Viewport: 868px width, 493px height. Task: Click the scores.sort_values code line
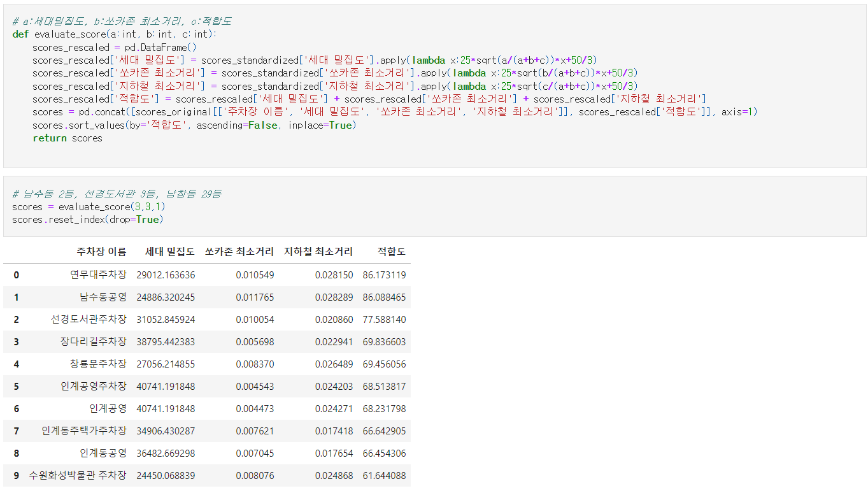pyautogui.click(x=194, y=125)
